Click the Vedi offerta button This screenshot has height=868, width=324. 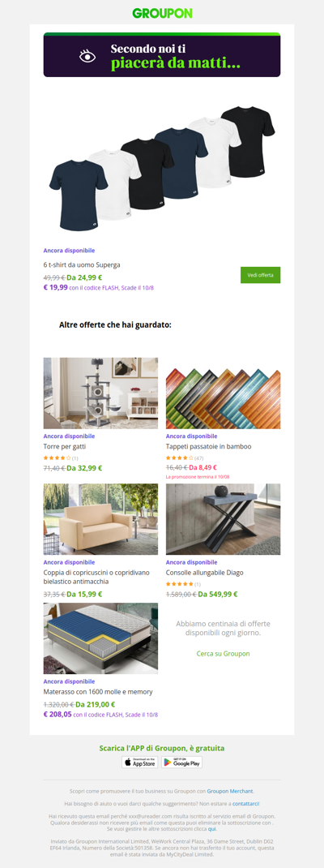tap(261, 275)
